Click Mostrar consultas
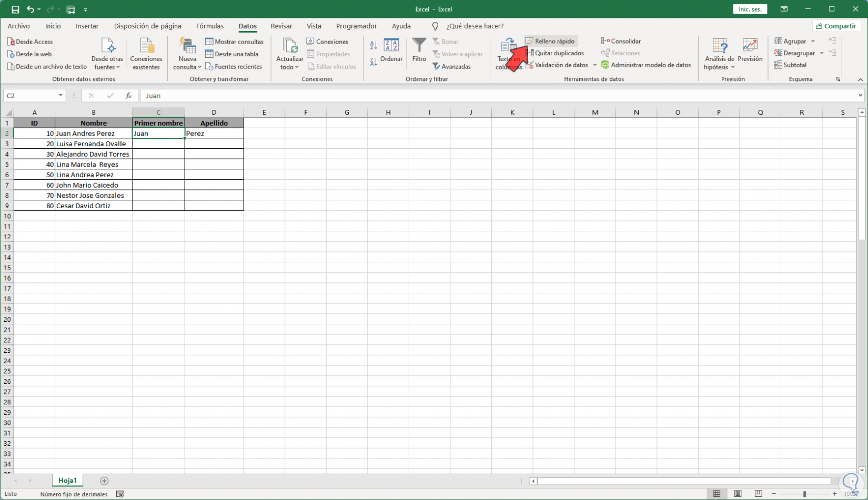Screen dimensions: 868x500 [234, 42]
